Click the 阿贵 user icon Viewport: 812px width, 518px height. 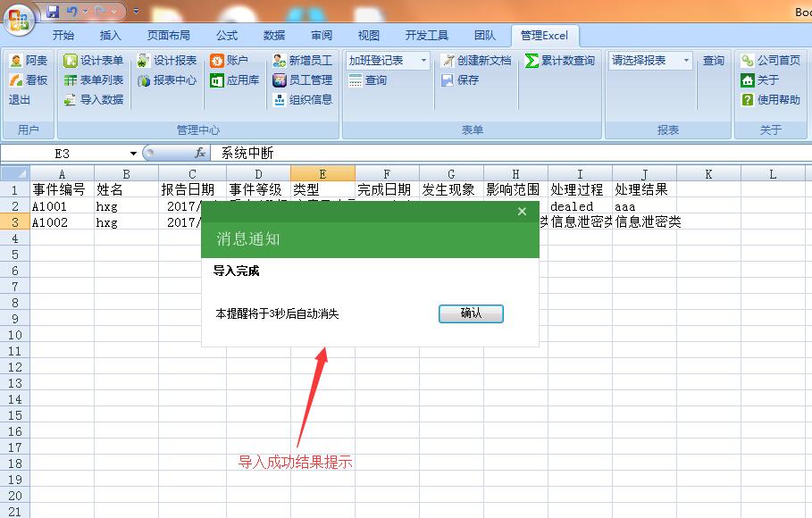29,61
